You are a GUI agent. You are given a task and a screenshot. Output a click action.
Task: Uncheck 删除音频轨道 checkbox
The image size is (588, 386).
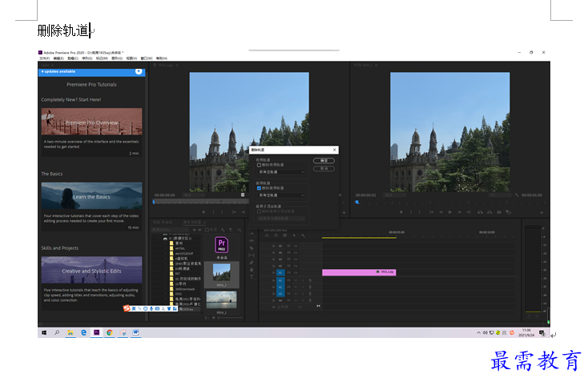259,188
